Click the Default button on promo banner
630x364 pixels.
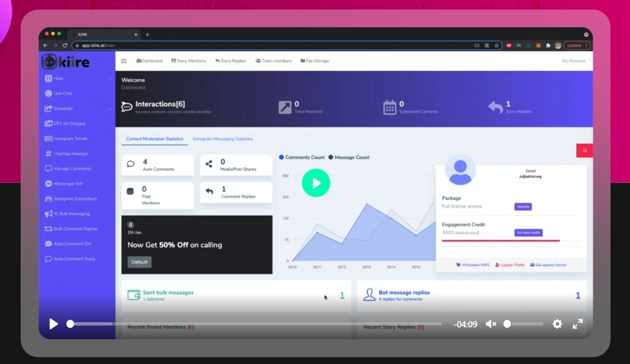(x=139, y=262)
